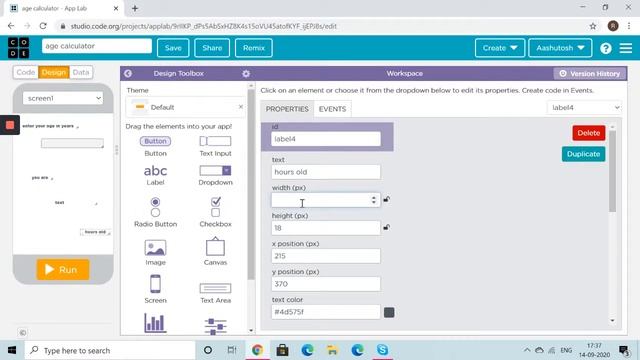Select the Text Area element

[215, 293]
